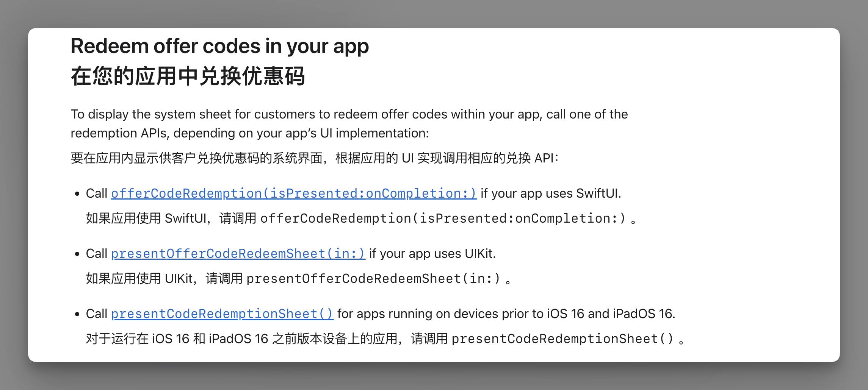This screenshot has height=390, width=868.
Task: Click the bullet point before the UIKit item
Action: tap(77, 254)
